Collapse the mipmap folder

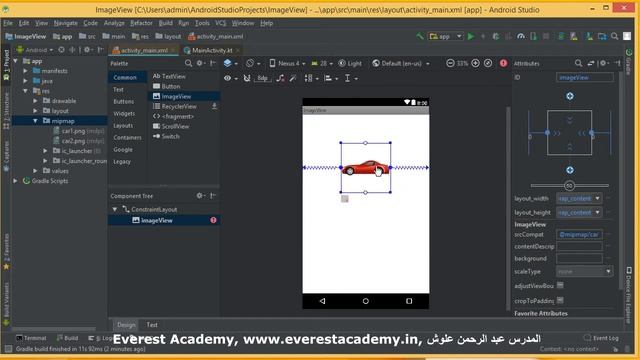35,121
